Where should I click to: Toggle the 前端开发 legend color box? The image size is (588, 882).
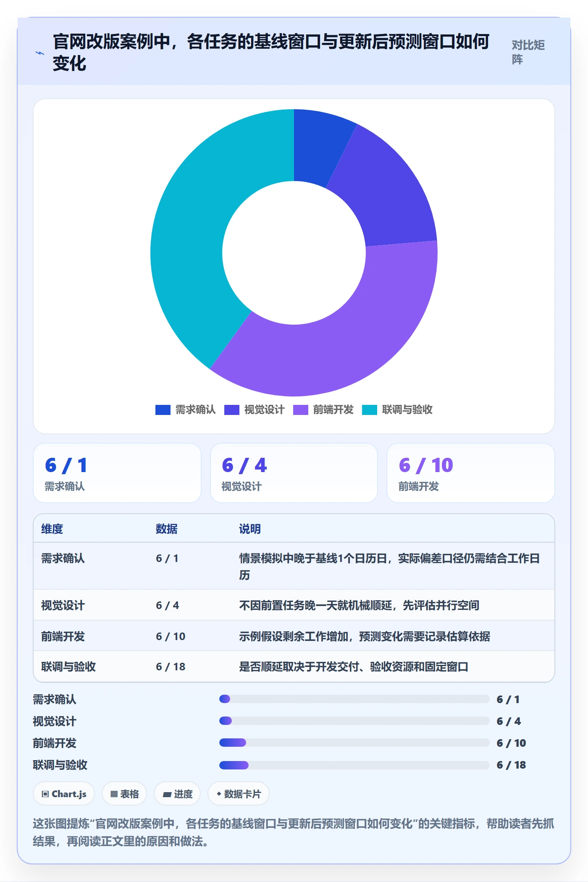pyautogui.click(x=301, y=409)
